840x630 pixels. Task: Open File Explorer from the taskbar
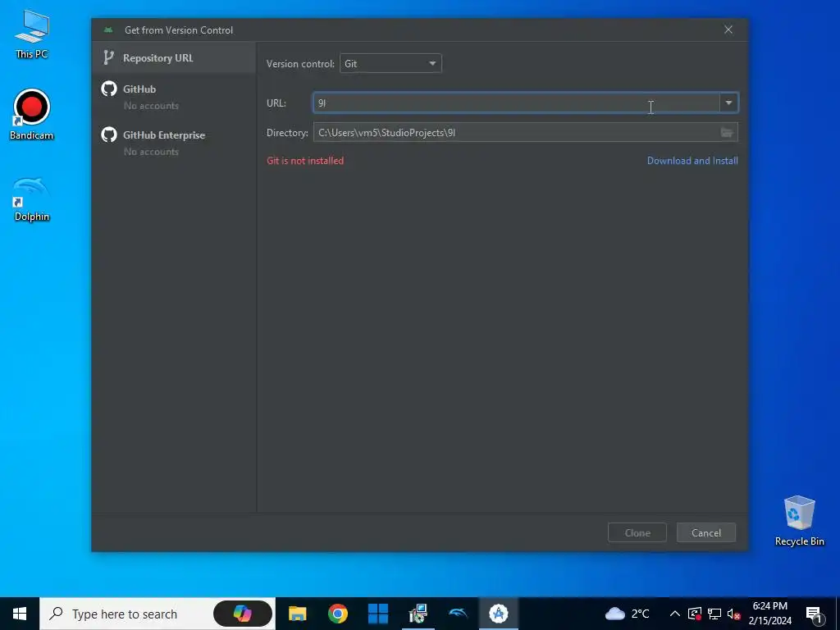[297, 614]
